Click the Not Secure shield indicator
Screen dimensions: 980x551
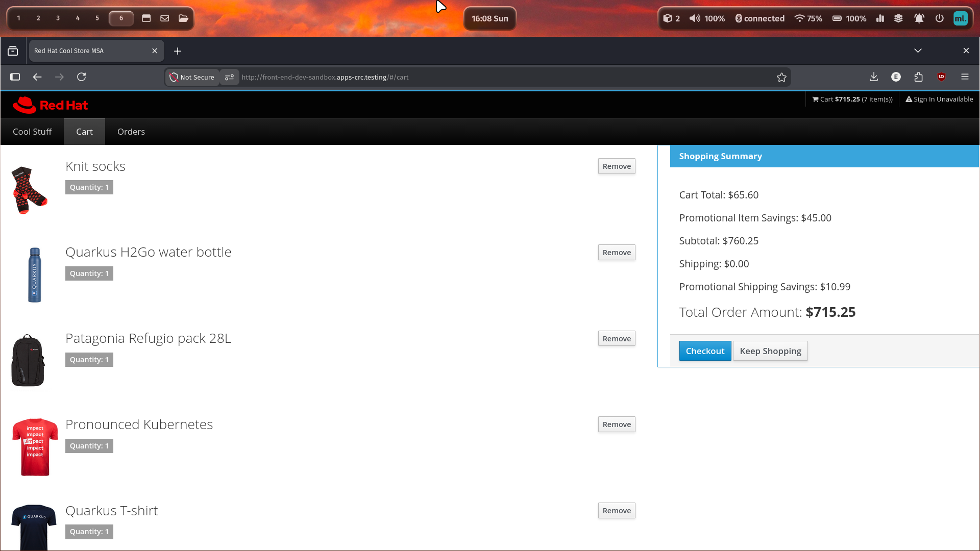click(192, 77)
